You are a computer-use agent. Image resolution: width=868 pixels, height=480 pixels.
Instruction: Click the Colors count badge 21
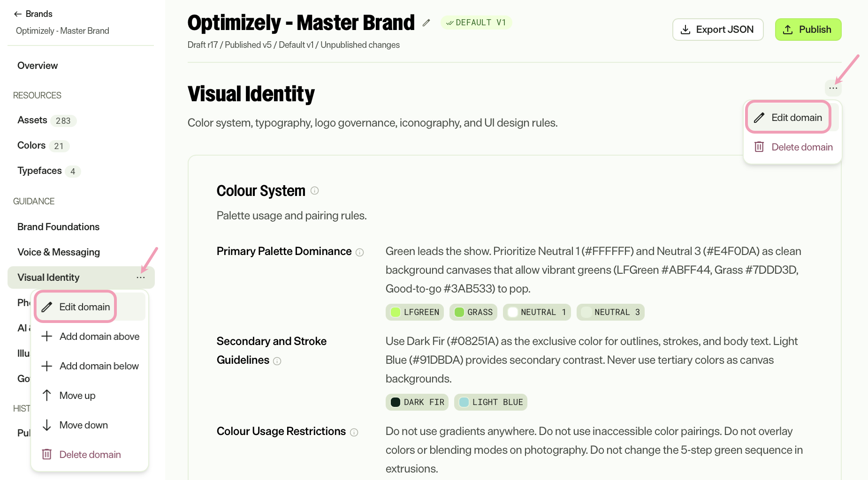[59, 146]
